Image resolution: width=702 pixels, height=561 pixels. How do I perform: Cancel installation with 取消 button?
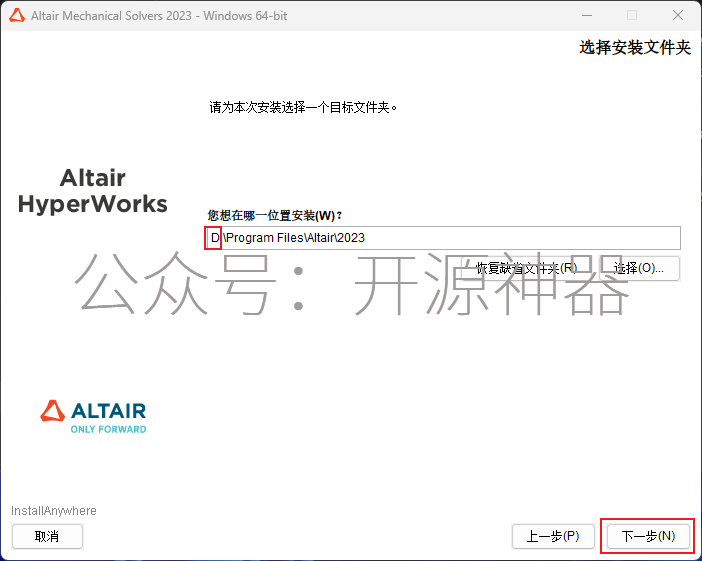click(x=47, y=536)
